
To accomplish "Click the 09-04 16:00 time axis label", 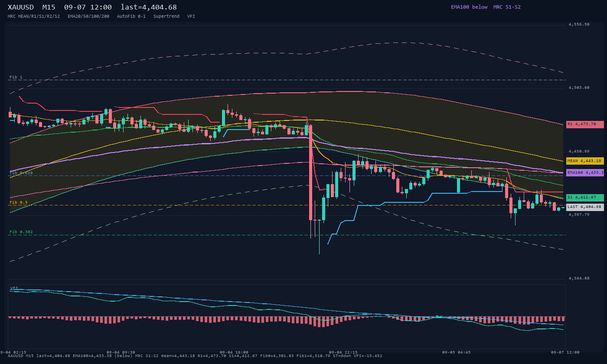I will (234, 352).
